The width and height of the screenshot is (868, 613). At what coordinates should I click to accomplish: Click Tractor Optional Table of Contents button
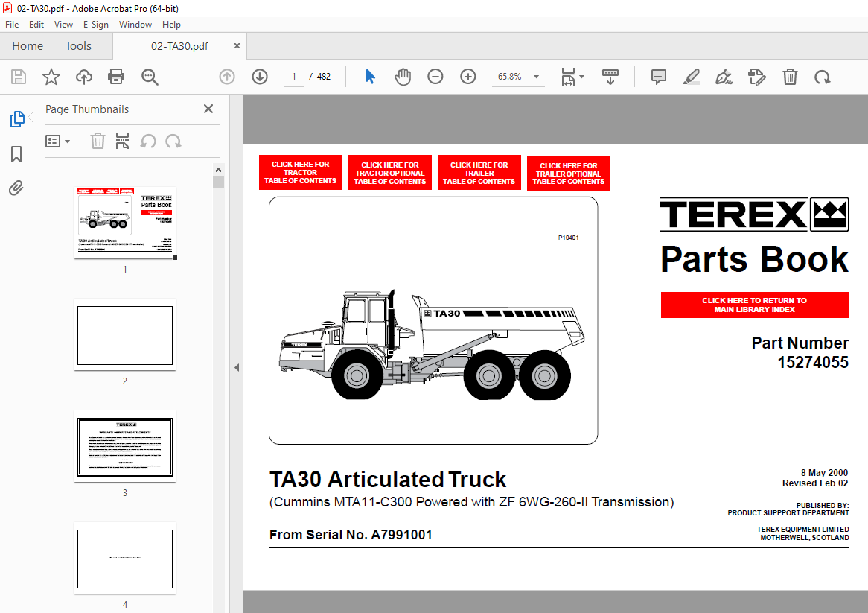pyautogui.click(x=390, y=173)
